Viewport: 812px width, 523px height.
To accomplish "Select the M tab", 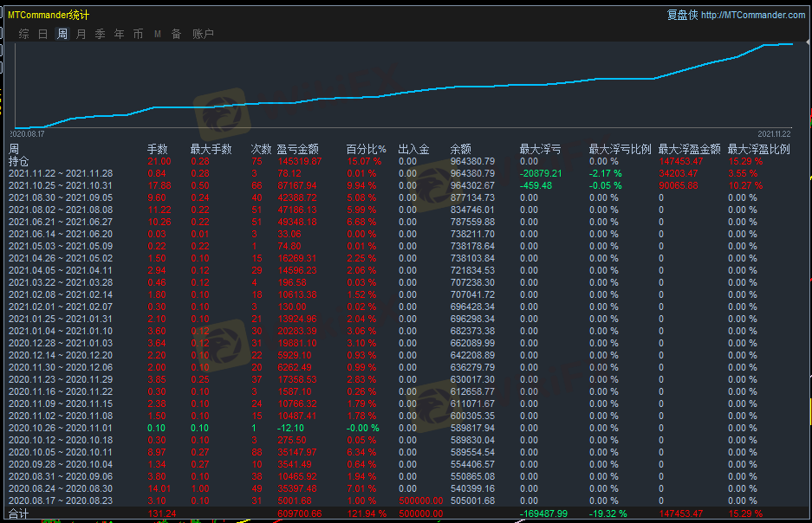I will point(158,34).
